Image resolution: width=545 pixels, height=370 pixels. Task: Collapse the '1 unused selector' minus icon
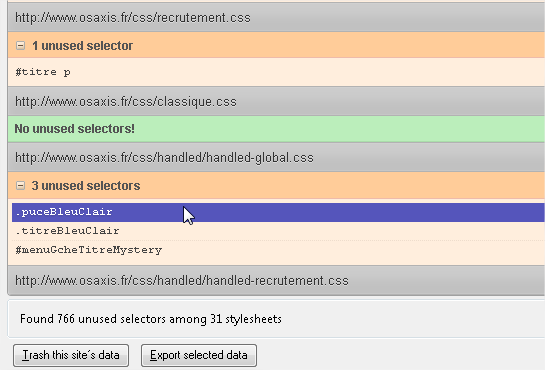click(x=21, y=46)
